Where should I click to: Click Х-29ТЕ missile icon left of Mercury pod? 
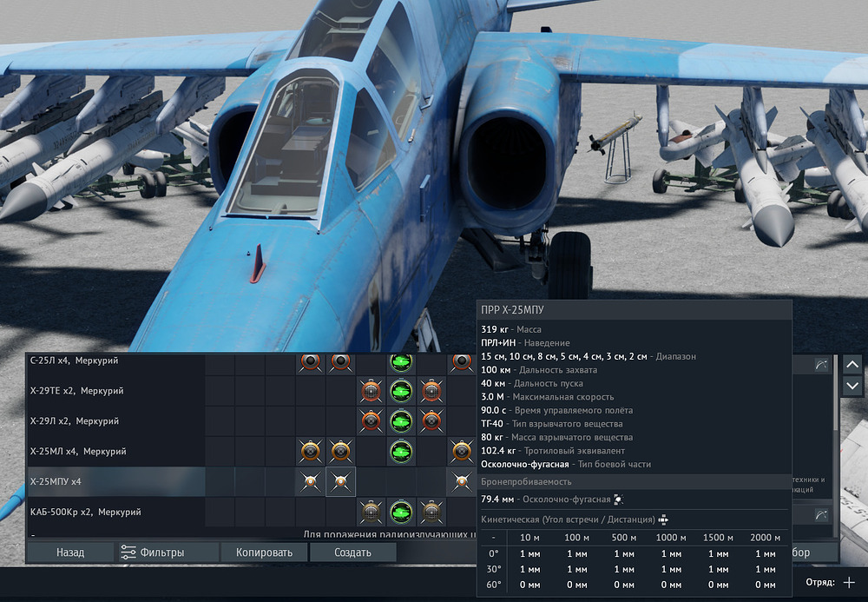coord(371,391)
